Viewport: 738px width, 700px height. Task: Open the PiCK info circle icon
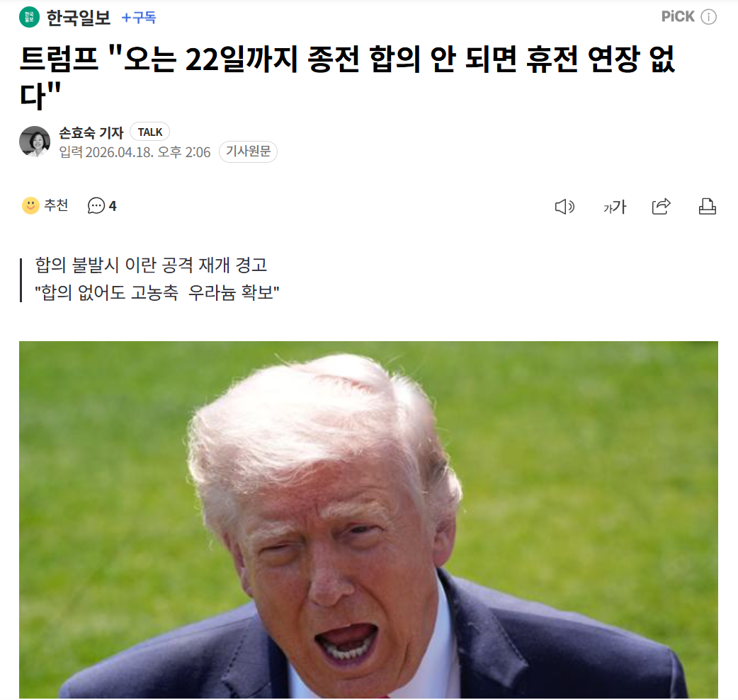708,17
